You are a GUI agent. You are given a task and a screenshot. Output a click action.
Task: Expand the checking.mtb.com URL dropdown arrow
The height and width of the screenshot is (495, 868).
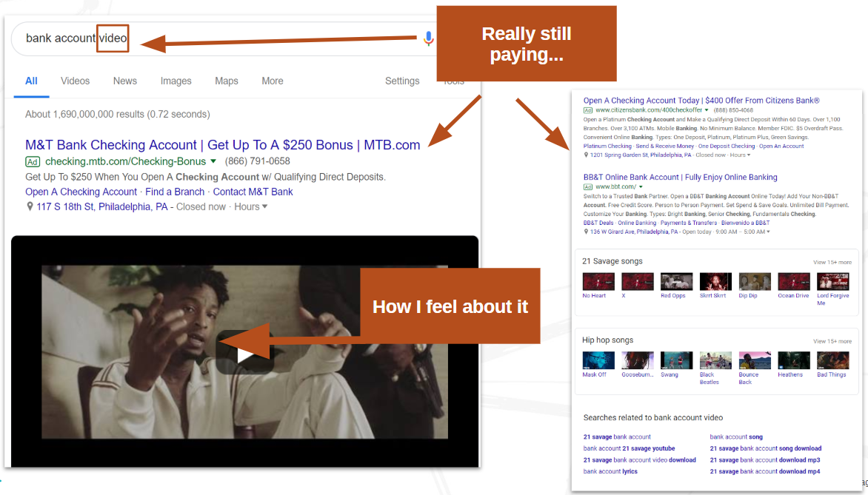(x=213, y=161)
